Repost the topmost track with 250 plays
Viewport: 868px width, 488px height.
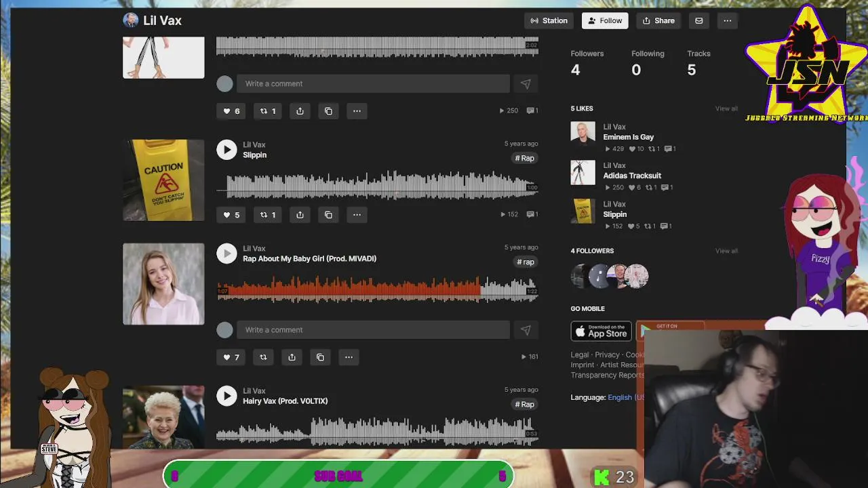[x=269, y=111]
